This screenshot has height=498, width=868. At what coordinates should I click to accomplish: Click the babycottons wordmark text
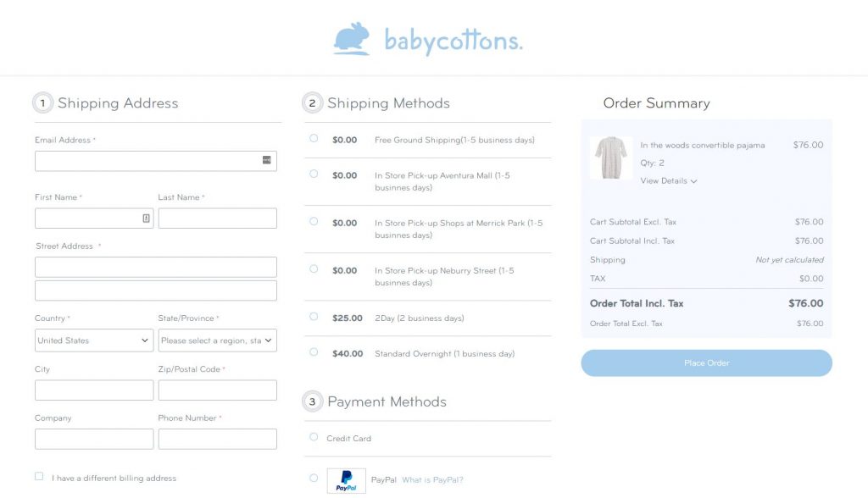[x=453, y=41]
